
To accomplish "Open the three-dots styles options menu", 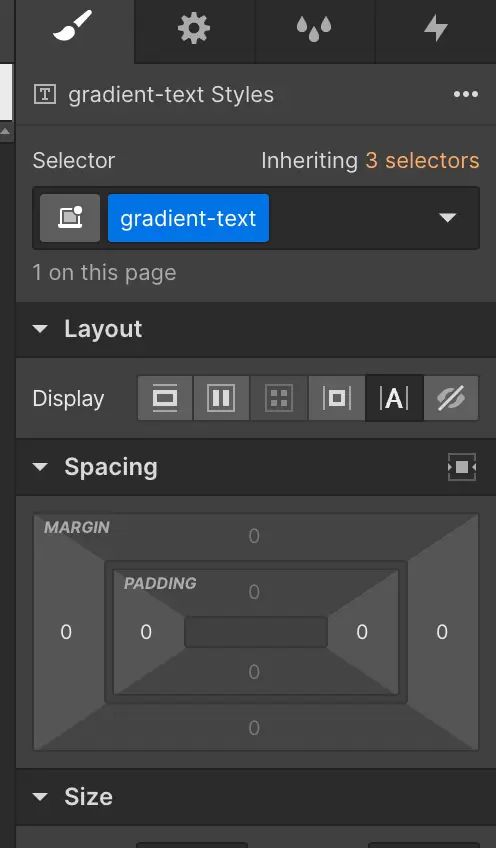I will pyautogui.click(x=466, y=95).
